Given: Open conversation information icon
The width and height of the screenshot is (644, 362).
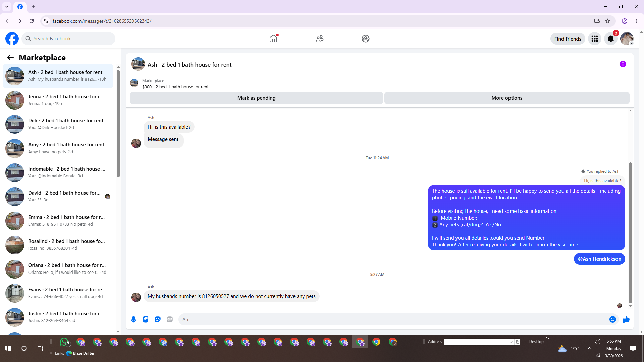Looking at the screenshot, I should [623, 64].
